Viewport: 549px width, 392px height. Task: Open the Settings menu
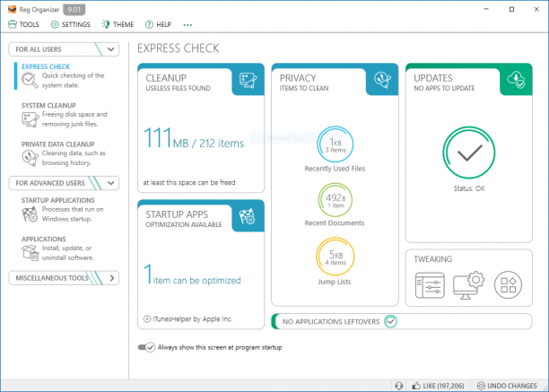point(70,24)
